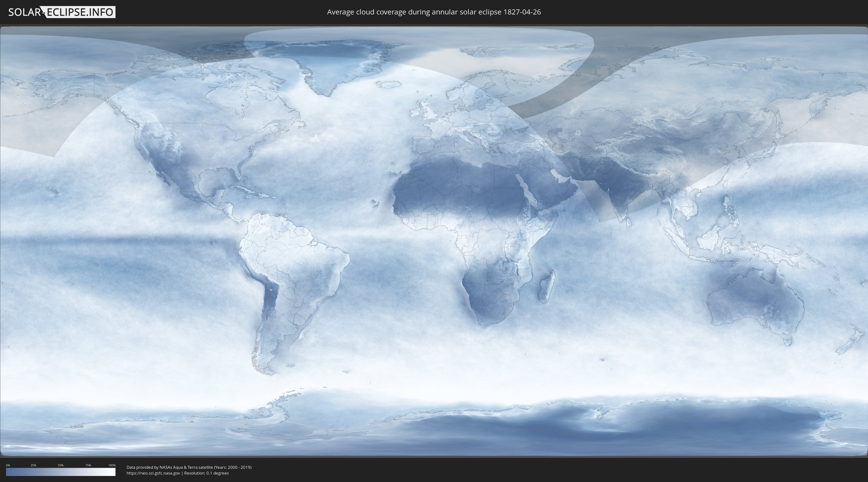
Task: Click the 0% legend label
Action: [x=8, y=465]
